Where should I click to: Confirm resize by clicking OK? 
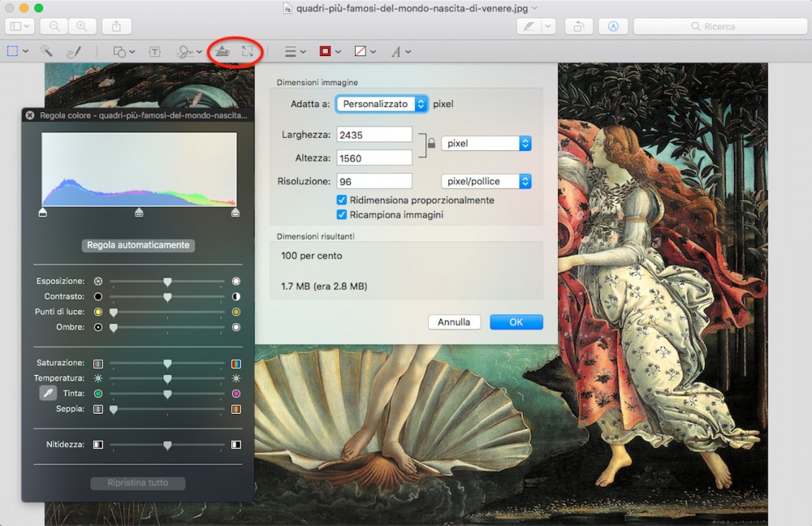tap(516, 321)
